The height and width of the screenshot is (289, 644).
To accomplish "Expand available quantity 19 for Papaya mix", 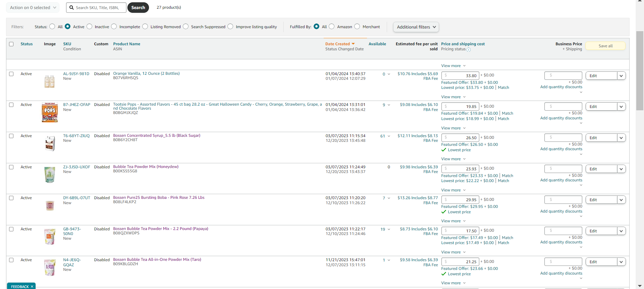I will point(389,229).
